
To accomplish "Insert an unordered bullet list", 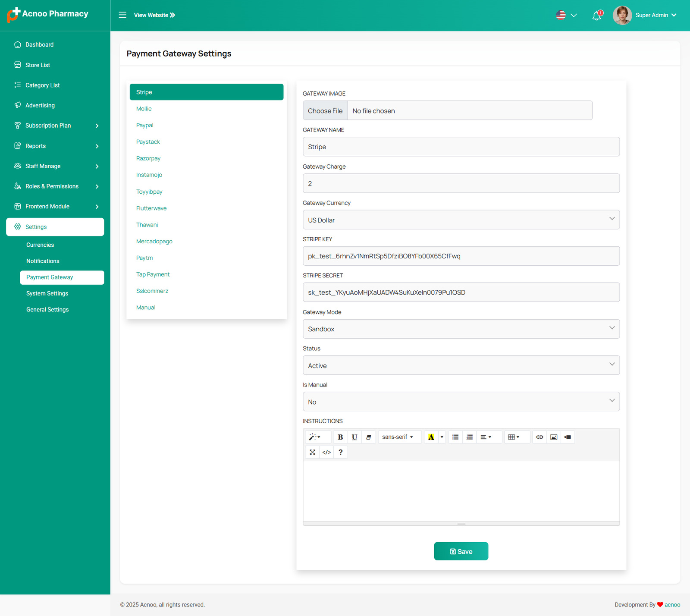I will (455, 437).
